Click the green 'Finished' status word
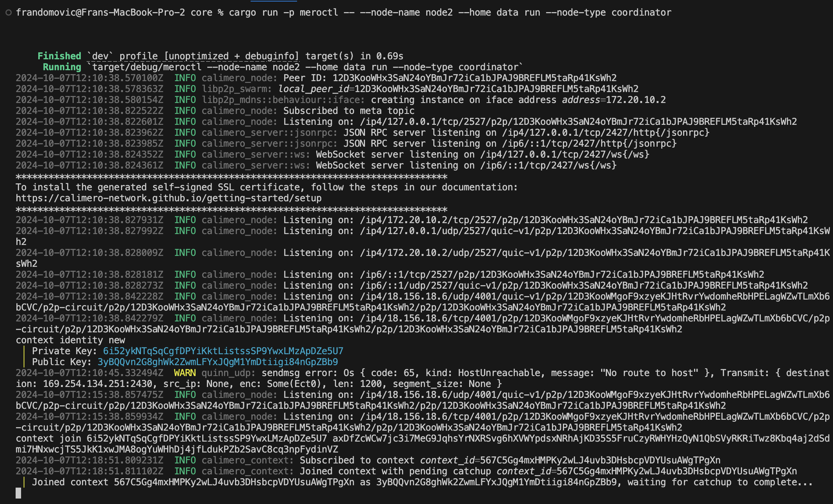833x504 pixels. (59, 56)
